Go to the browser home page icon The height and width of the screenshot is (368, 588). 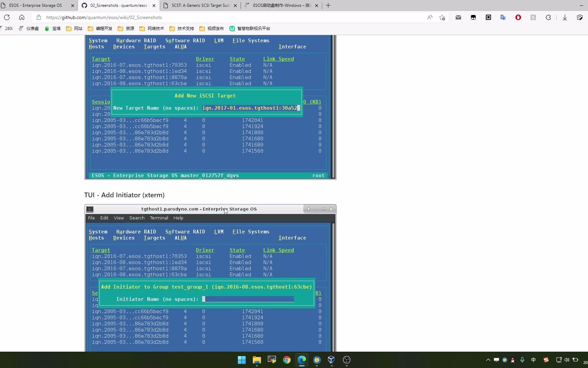22,17
